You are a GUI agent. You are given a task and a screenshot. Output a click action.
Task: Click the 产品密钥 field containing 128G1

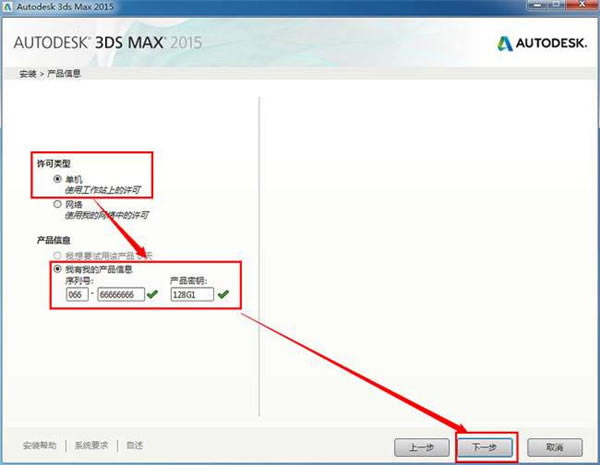pyautogui.click(x=191, y=294)
